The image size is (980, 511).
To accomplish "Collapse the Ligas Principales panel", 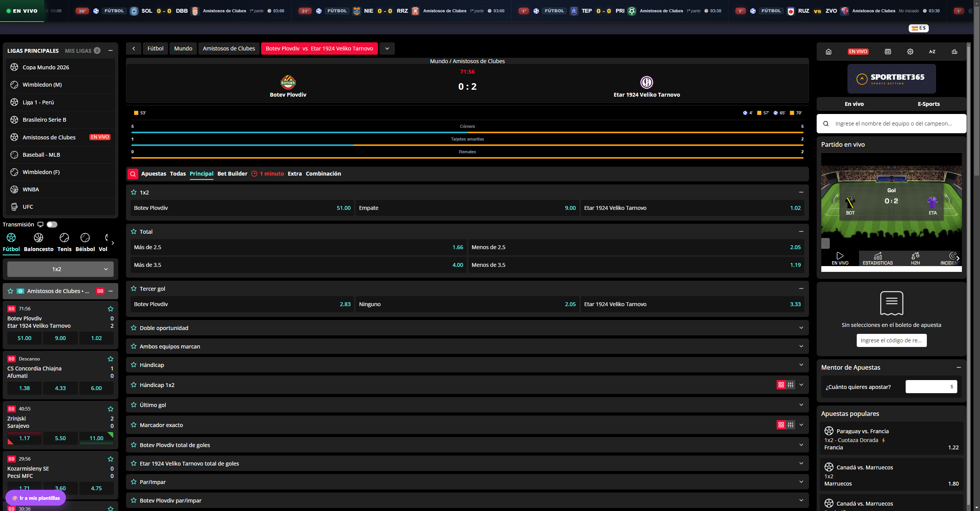I will pyautogui.click(x=111, y=50).
